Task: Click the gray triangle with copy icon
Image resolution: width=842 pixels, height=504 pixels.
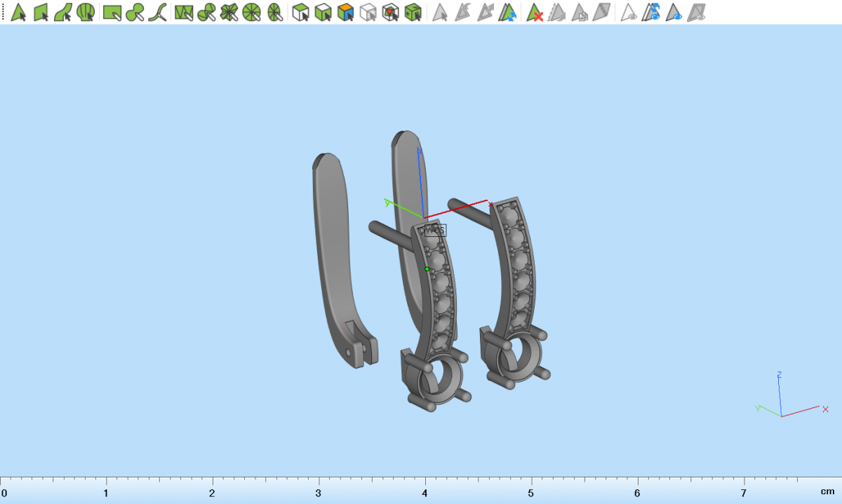Action: coord(580,12)
